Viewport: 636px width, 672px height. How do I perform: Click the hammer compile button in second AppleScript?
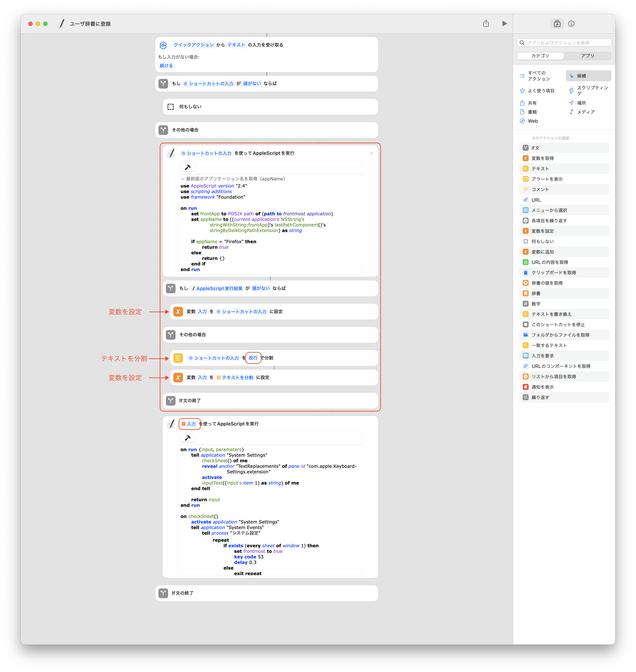[x=188, y=438]
